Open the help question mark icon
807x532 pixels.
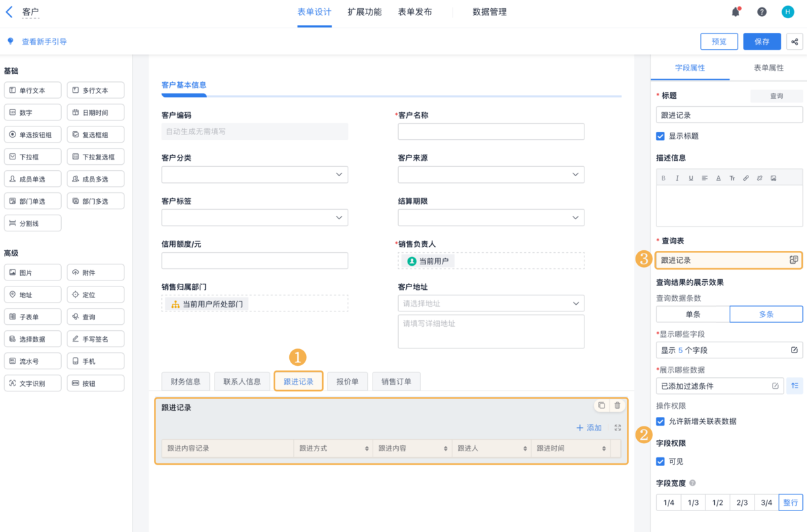pyautogui.click(x=762, y=11)
